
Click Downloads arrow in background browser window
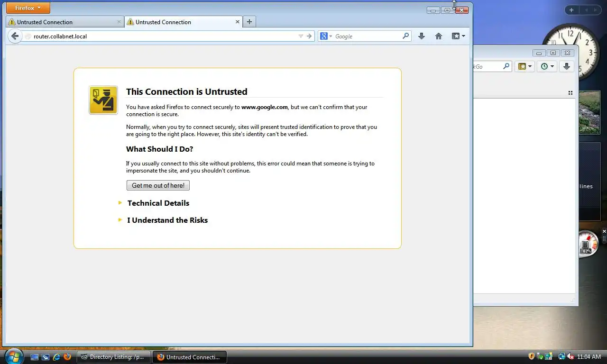point(566,66)
